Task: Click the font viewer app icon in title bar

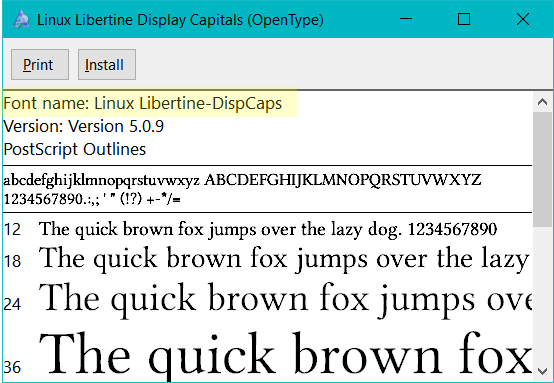Action: click(21, 19)
